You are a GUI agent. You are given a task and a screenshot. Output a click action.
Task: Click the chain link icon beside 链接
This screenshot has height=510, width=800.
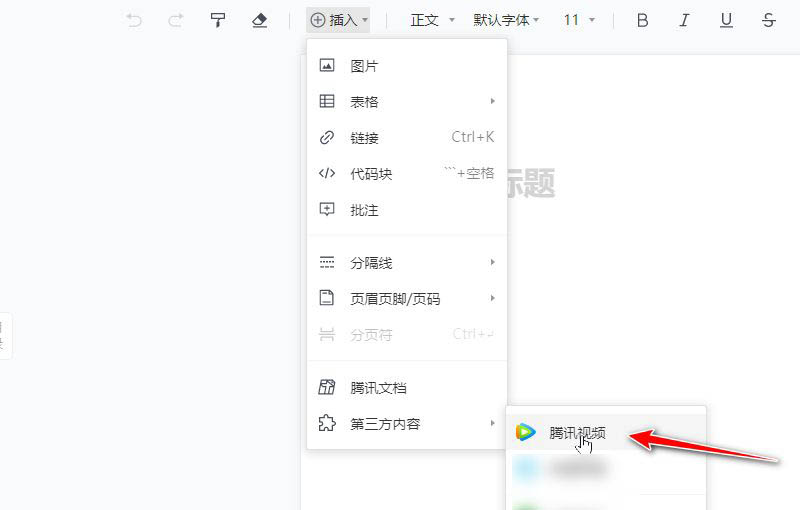(x=327, y=137)
